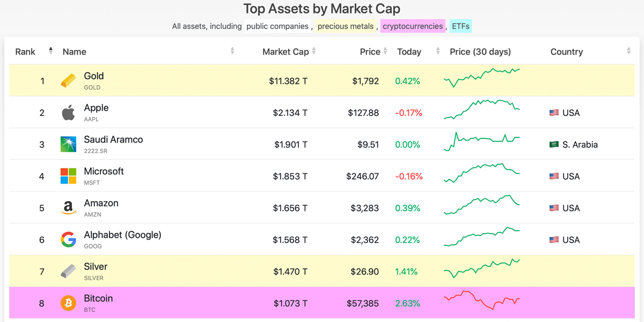The image size is (644, 322).
Task: Click Microsoft market cap $1.853 T
Action: click(290, 176)
